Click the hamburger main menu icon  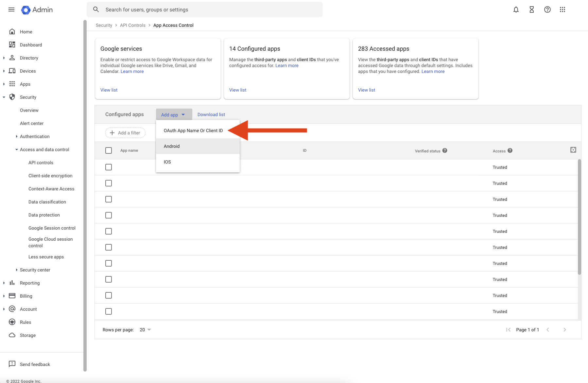tap(11, 9)
